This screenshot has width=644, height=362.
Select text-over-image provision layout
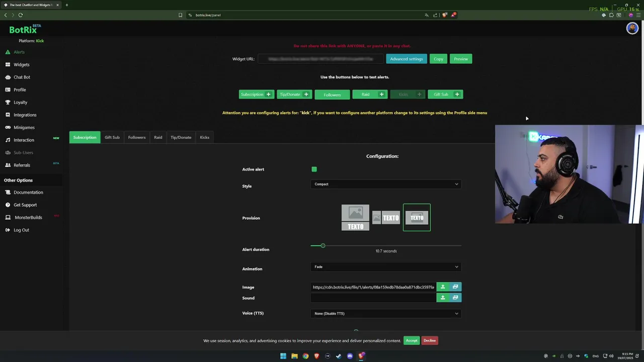(417, 218)
